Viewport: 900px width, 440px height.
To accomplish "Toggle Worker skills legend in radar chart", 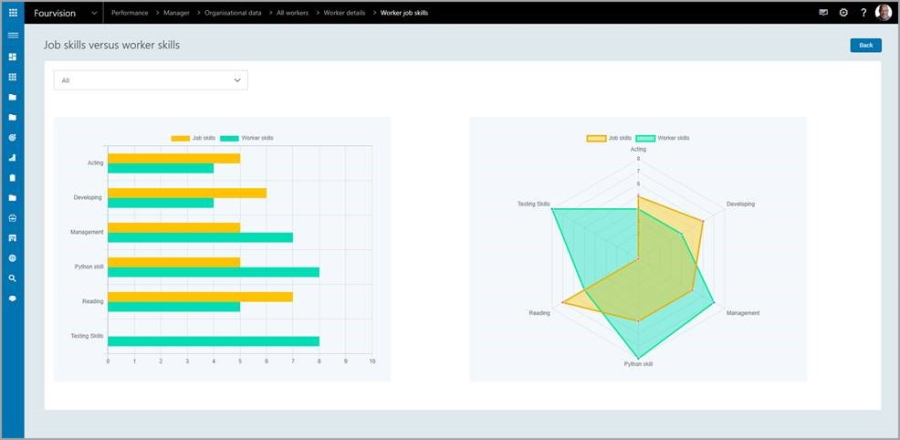I will pyautogui.click(x=663, y=138).
